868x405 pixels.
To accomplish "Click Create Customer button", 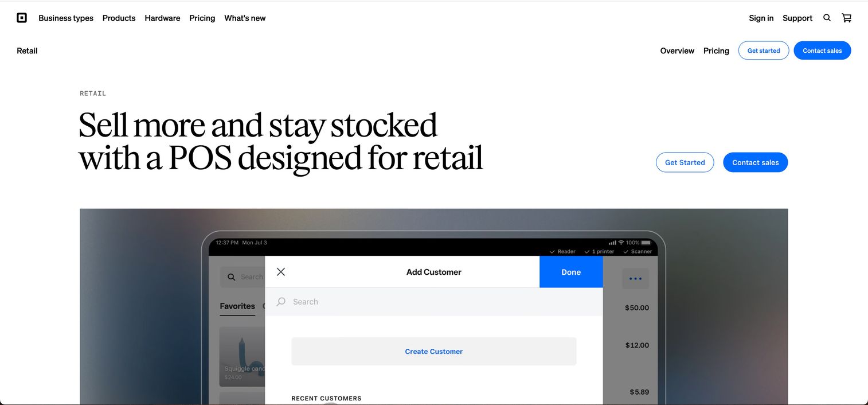I will pos(433,352).
